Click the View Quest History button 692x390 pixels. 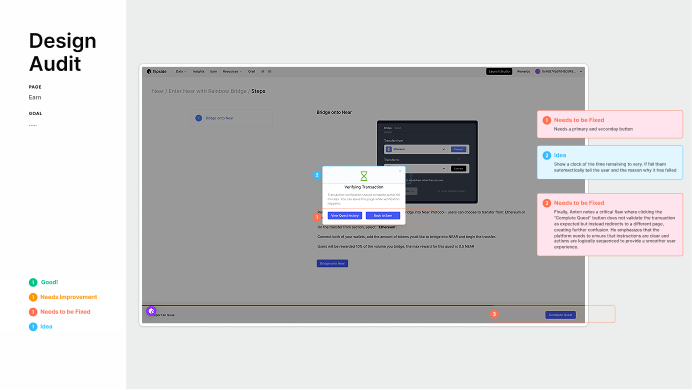tap(345, 216)
